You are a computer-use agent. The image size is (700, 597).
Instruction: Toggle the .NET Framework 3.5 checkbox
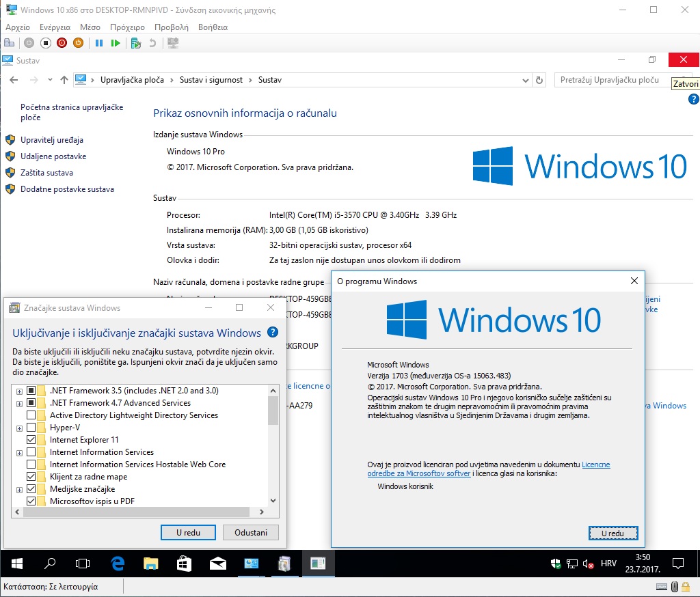click(31, 391)
